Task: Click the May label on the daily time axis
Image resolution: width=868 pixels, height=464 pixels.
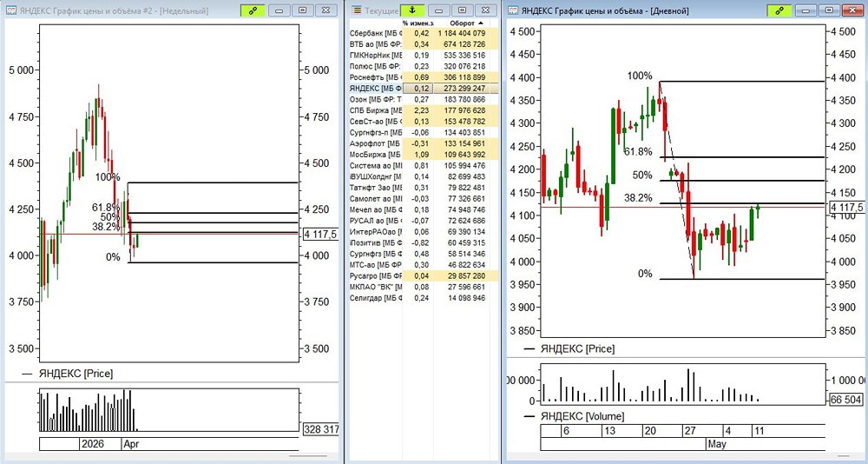Action: 717,444
